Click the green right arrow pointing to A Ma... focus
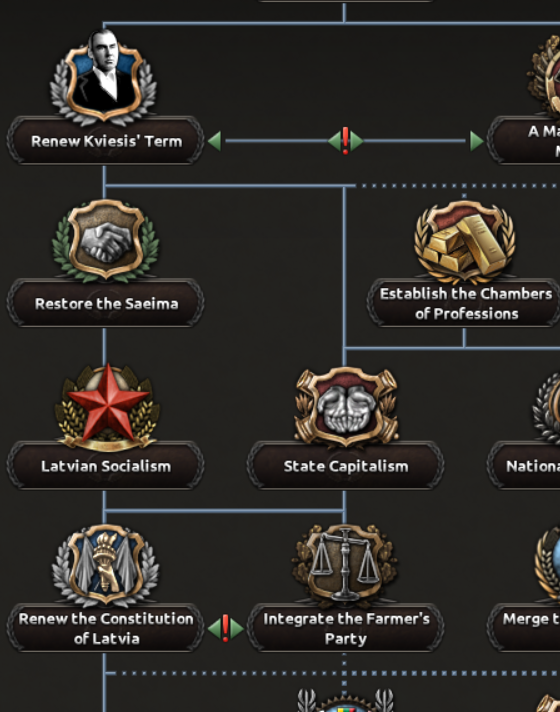This screenshot has width=560, height=712. [476, 141]
